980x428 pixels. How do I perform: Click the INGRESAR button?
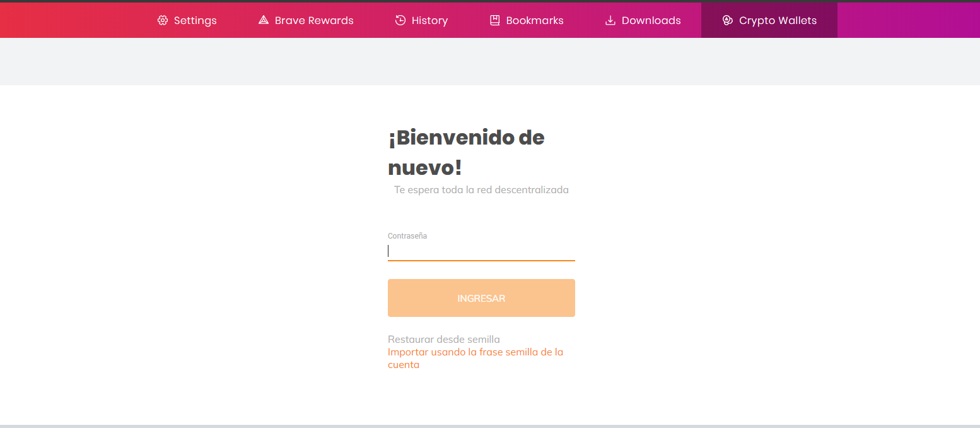coord(481,298)
